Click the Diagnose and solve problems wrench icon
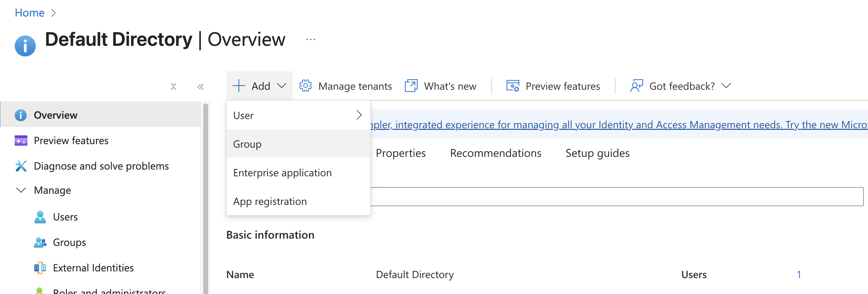 [21, 166]
